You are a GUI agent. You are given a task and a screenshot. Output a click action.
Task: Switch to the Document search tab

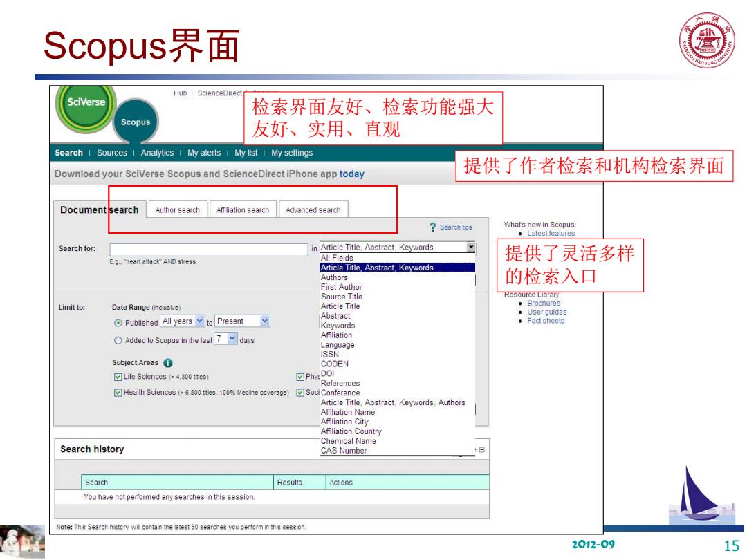(x=99, y=210)
